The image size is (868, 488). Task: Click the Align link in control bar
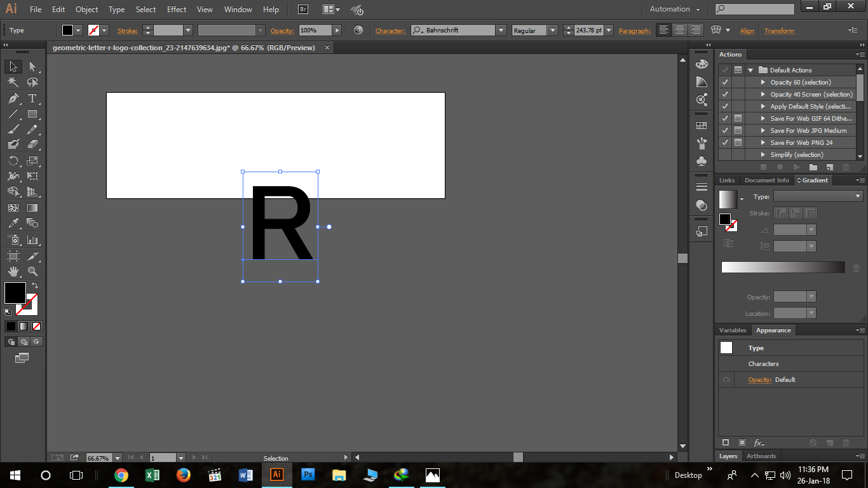point(747,30)
